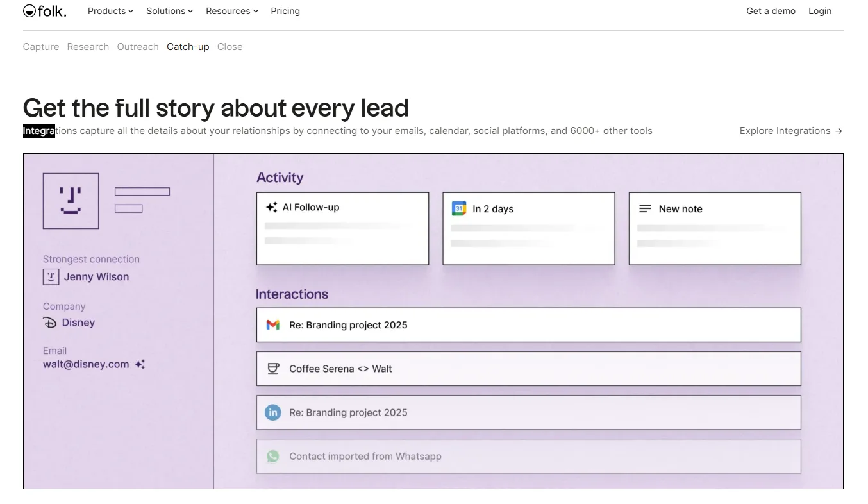Click the large contact avatar face icon
The image size is (868, 504).
click(x=71, y=201)
